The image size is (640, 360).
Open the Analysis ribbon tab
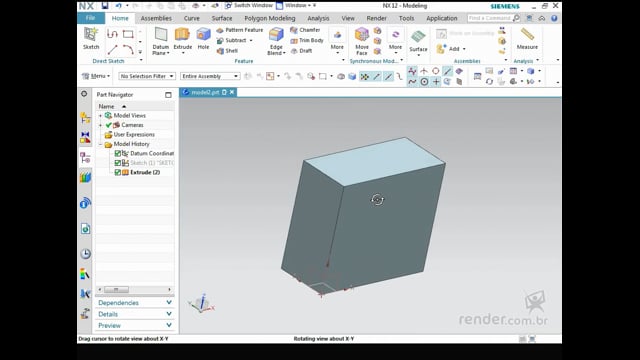click(x=318, y=18)
